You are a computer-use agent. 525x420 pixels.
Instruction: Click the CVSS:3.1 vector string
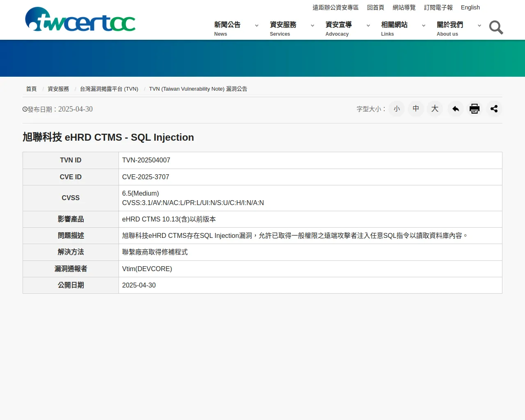coord(193,203)
